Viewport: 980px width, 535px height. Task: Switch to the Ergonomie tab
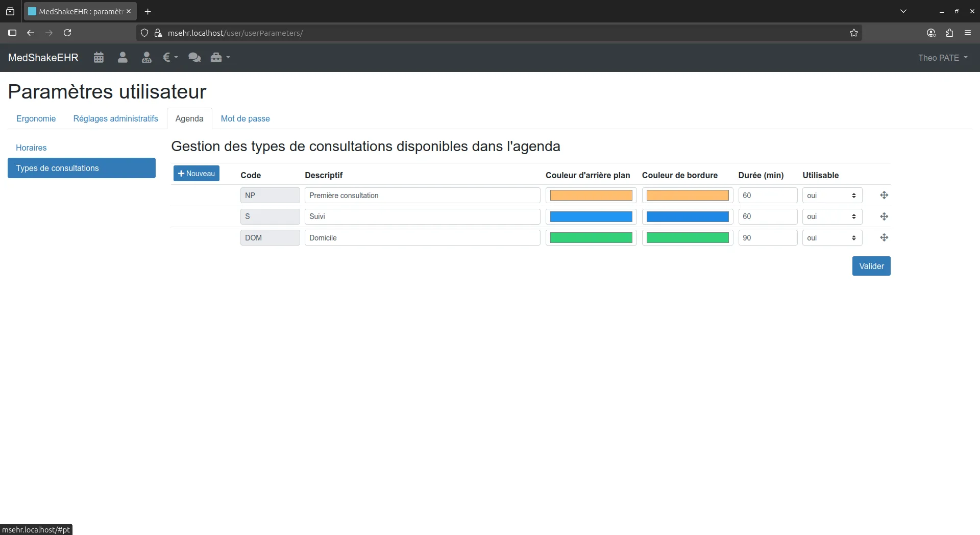coord(36,118)
